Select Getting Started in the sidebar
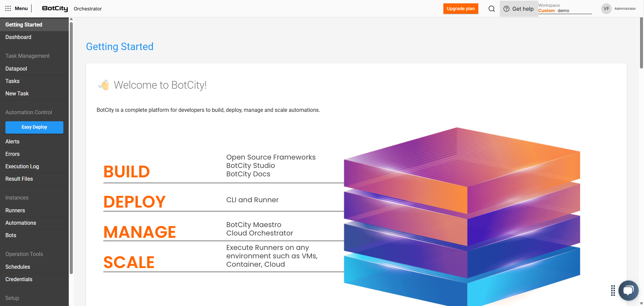Viewport: 644px width, 306px height. pos(34,25)
